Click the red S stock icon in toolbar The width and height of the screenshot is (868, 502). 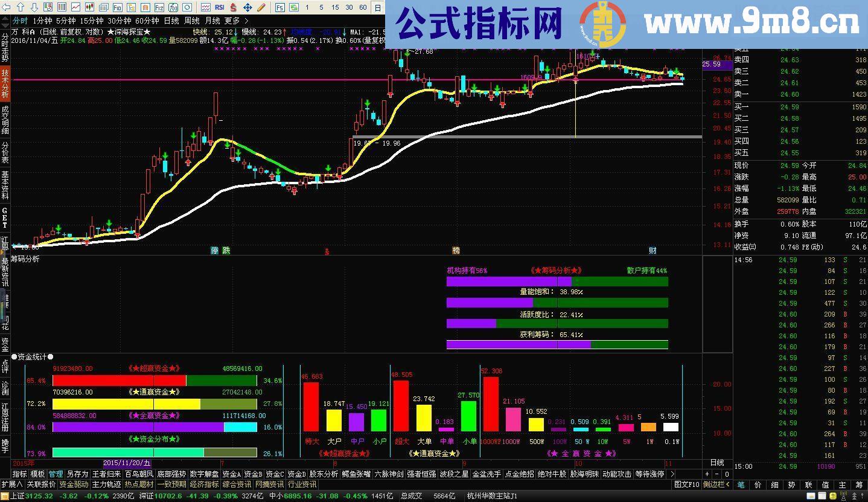click(x=232, y=8)
